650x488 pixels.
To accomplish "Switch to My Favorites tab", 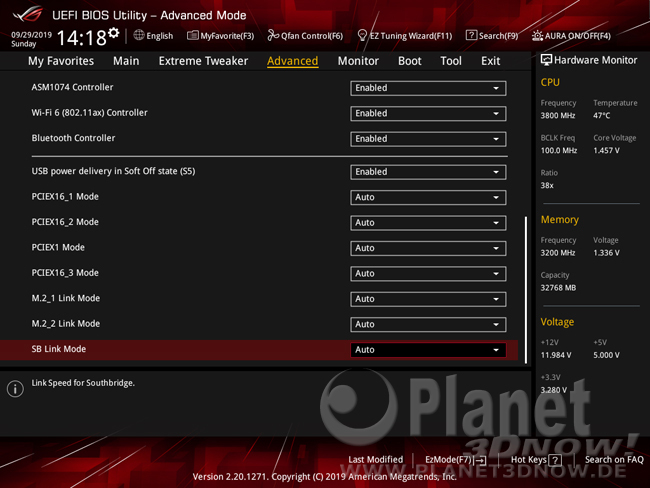I will pos(61,61).
